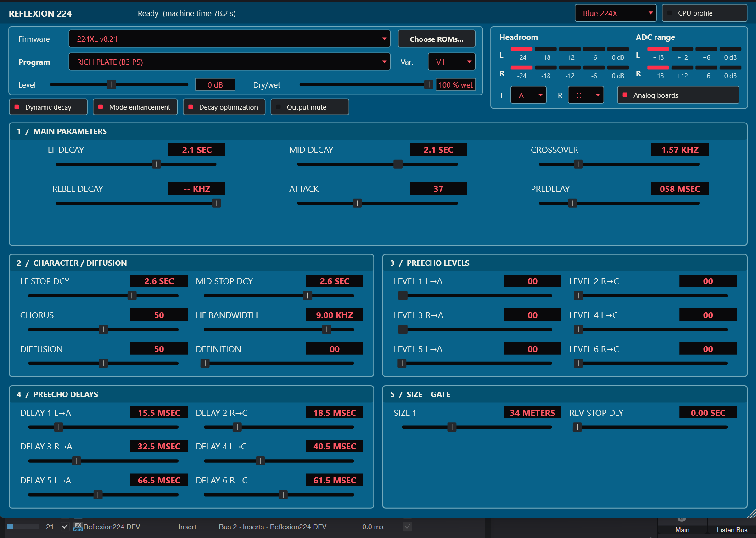
Task: Click the TREBLE DECAY slider handle
Action: [216, 203]
